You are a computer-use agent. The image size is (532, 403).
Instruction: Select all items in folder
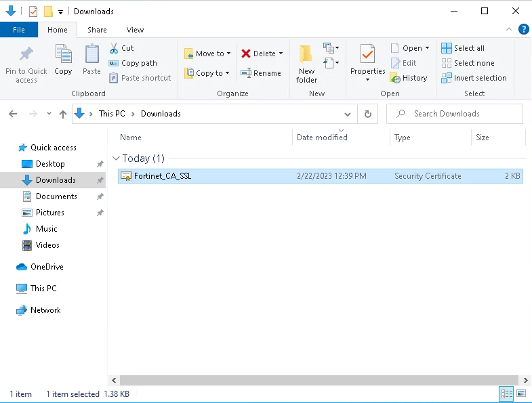tap(463, 48)
